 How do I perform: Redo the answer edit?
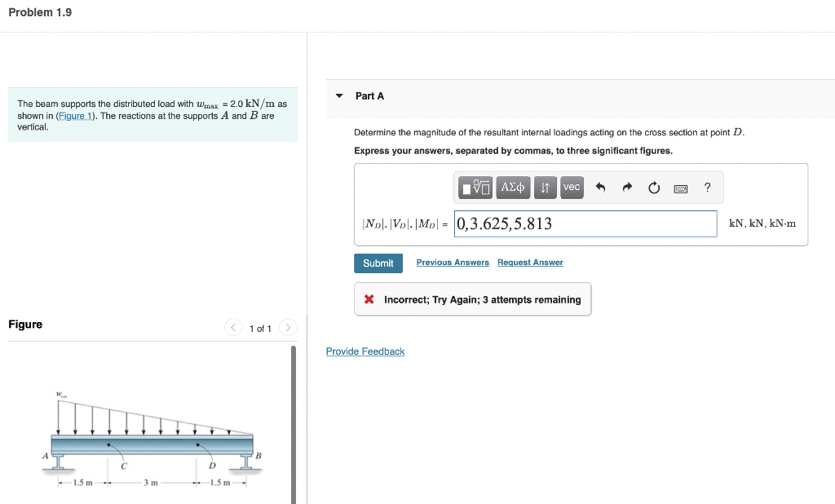click(x=626, y=187)
